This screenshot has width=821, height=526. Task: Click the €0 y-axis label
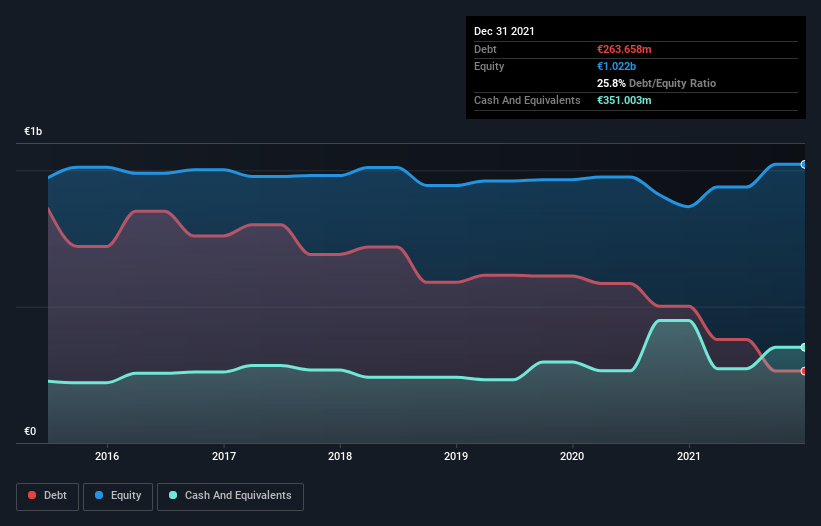coord(30,431)
